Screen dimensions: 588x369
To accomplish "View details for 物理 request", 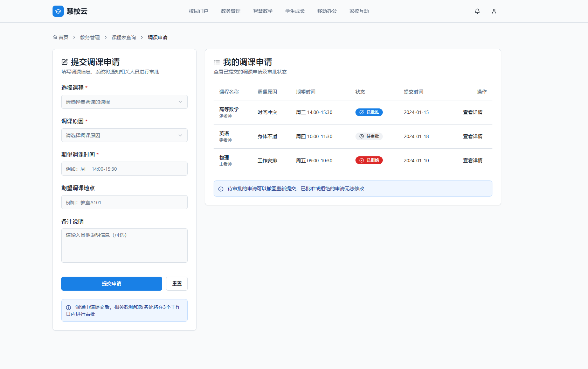I will point(473,161).
